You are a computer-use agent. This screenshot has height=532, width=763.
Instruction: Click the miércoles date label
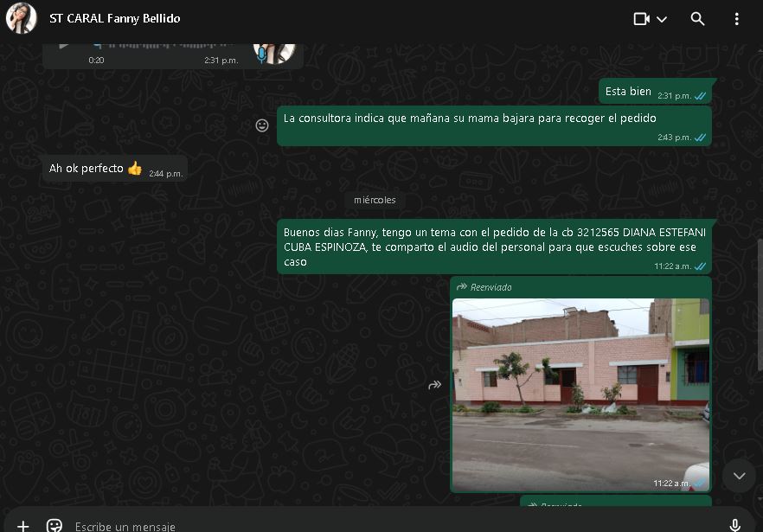[375, 200]
